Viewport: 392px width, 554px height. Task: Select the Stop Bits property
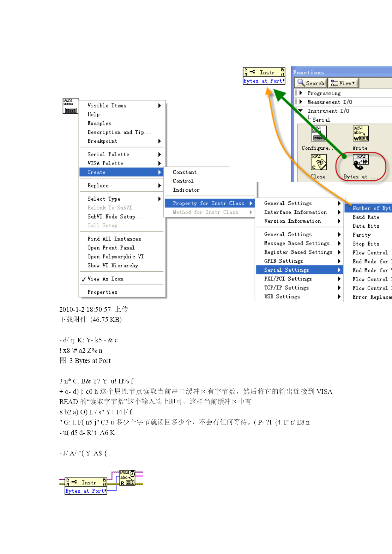coord(368,244)
